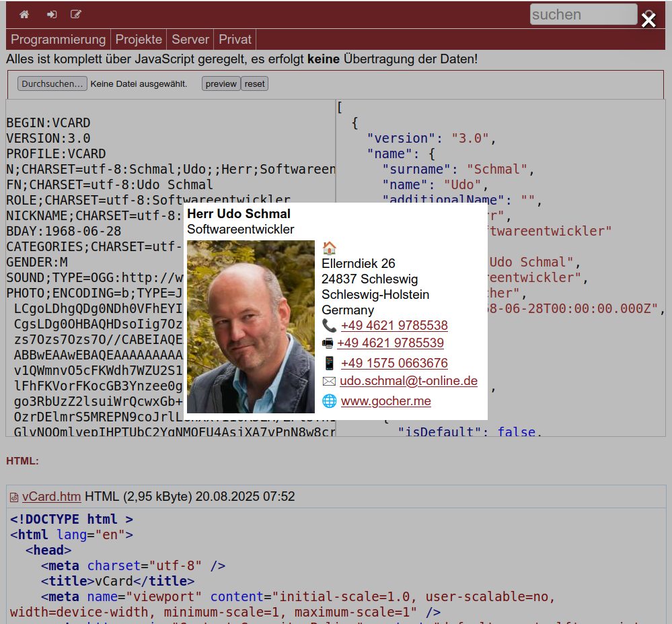This screenshot has width=672, height=624.
Task: Click the telephone icon in vCard
Action: pyautogui.click(x=329, y=326)
